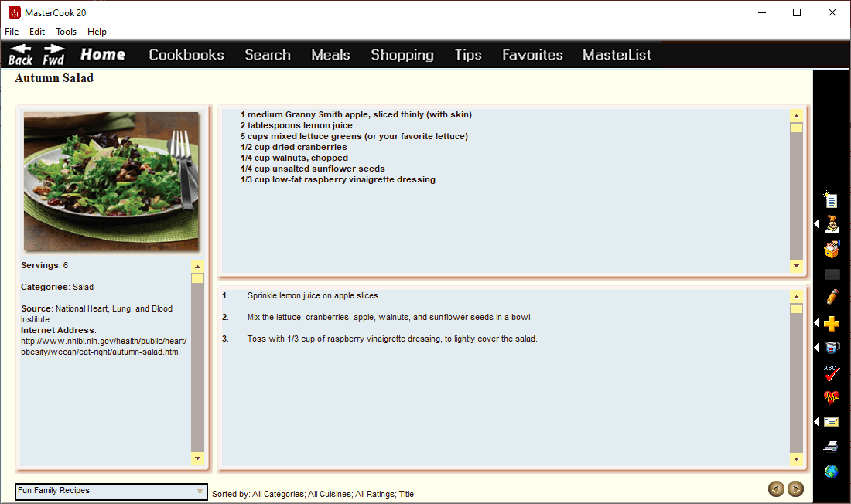Click the 'Categories: Salad' field
This screenshot has width=851, height=504.
coord(57,287)
